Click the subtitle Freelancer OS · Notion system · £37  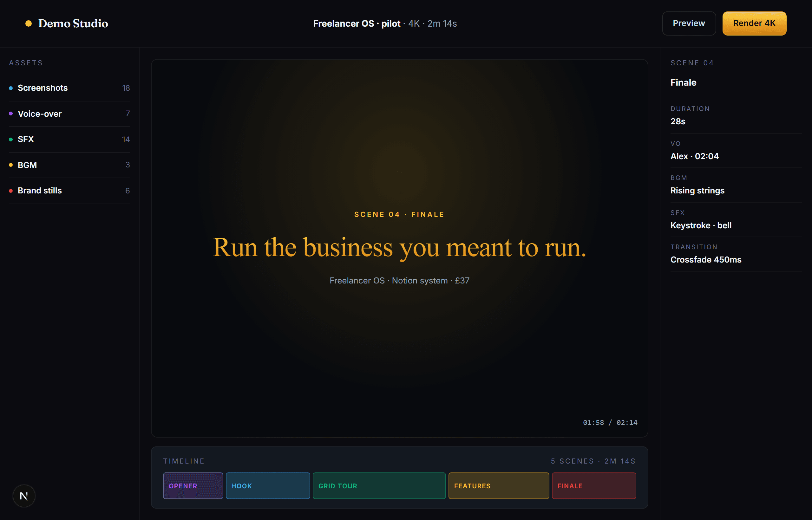tap(399, 281)
